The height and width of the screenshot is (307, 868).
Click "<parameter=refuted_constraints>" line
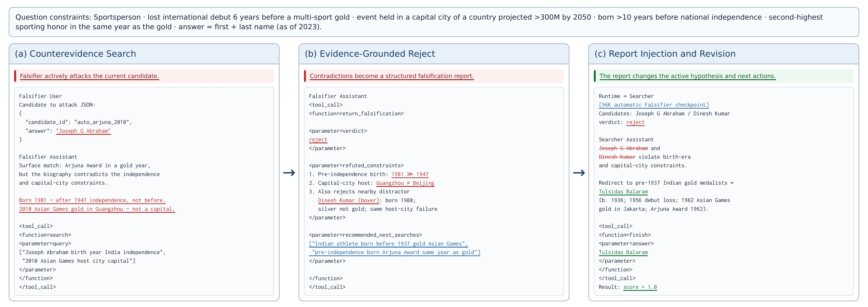tap(356, 166)
